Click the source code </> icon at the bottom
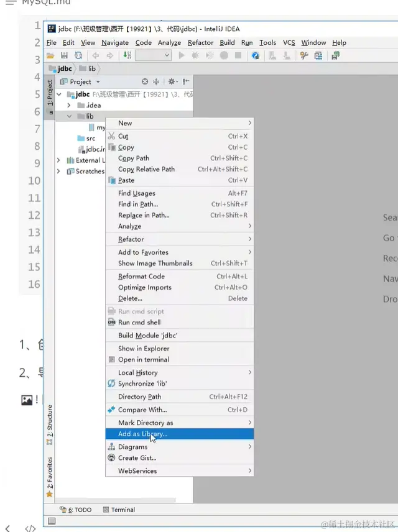The width and height of the screenshot is (398, 532). [30, 528]
